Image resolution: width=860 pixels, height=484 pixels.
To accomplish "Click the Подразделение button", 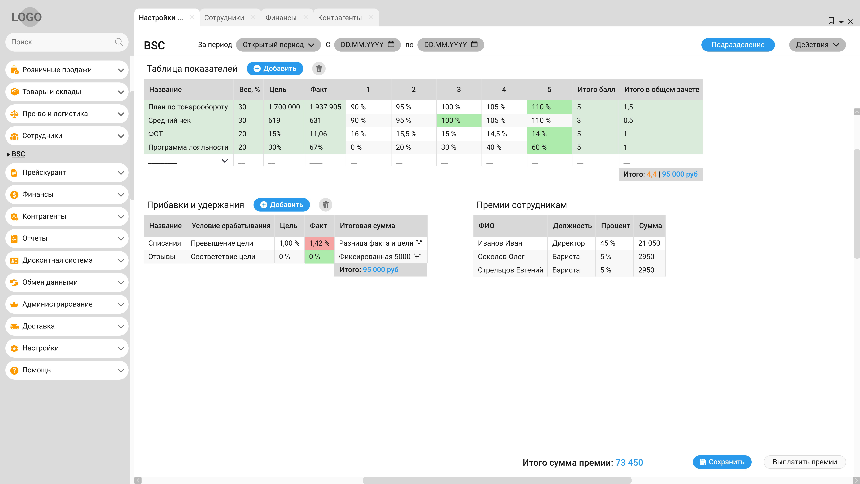I will [x=738, y=44].
